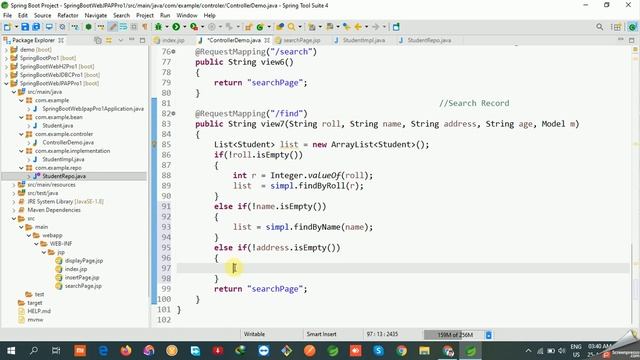Click the Run with Coverage icon
Screen dimensions: 640x360
tap(194, 27)
